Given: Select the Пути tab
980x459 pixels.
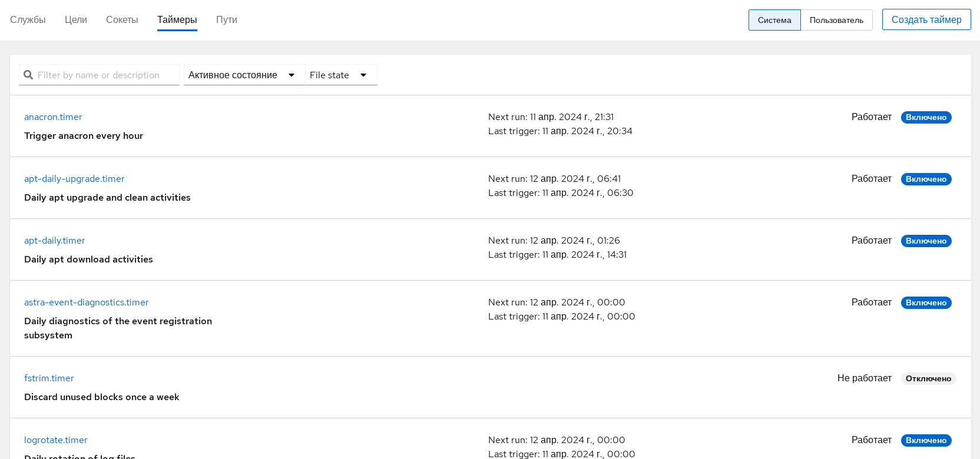Looking at the screenshot, I should coord(226,19).
